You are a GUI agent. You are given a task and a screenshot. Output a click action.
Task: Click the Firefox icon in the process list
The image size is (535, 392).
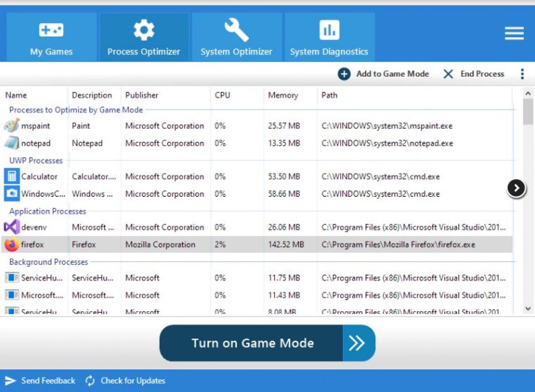pyautogui.click(x=11, y=244)
